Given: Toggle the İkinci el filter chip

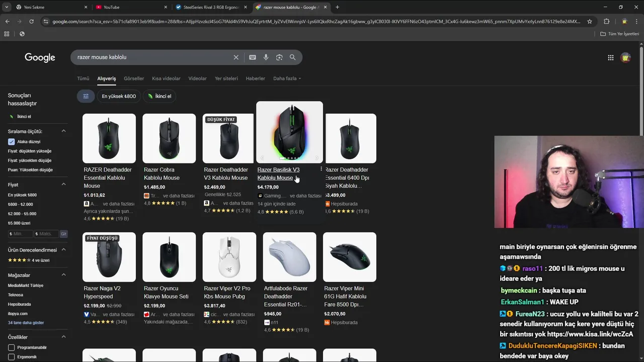Looking at the screenshot, I should 159,96.
